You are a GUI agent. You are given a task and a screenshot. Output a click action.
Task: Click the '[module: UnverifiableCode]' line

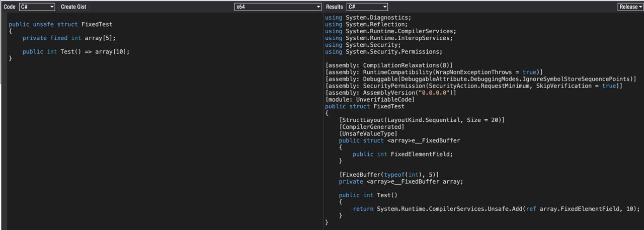pos(370,100)
